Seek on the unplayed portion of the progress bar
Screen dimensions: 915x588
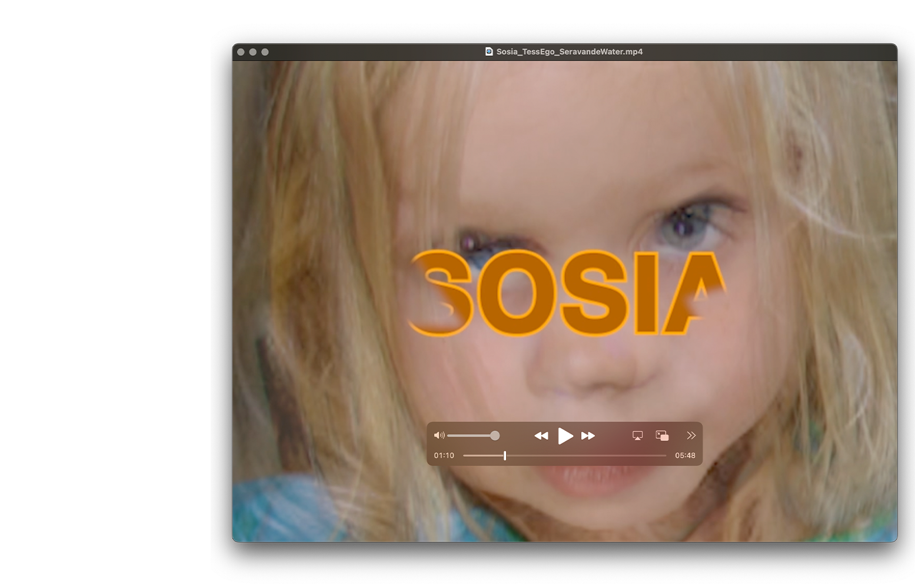(x=586, y=456)
